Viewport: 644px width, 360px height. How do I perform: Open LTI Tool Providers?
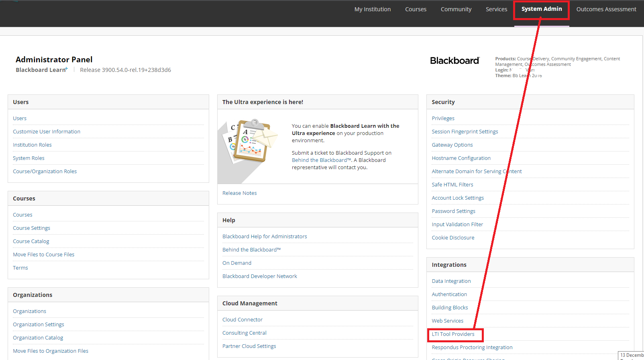(453, 334)
